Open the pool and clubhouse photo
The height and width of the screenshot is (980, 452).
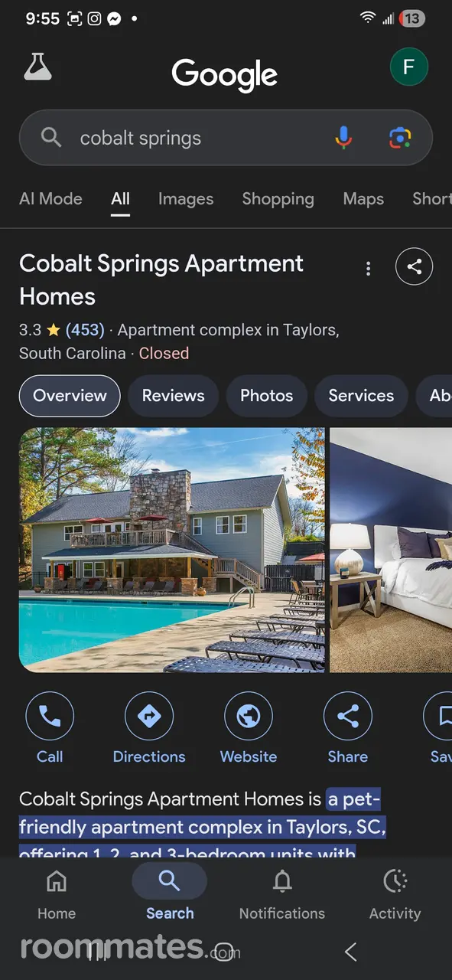point(172,550)
